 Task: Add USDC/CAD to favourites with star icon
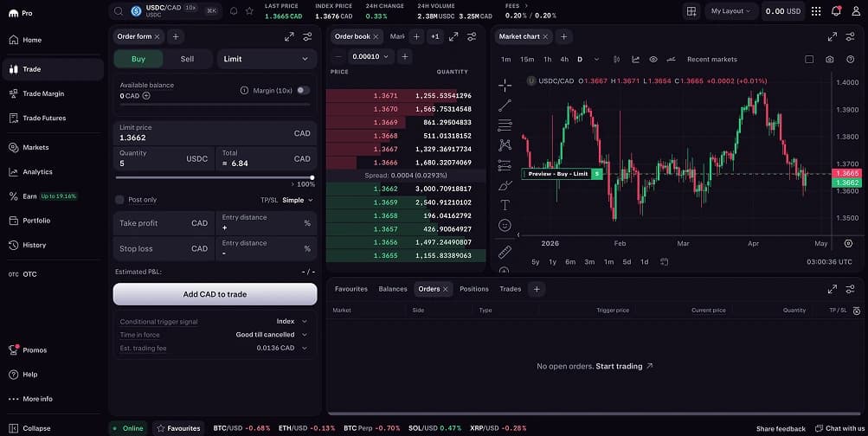pyautogui.click(x=249, y=11)
